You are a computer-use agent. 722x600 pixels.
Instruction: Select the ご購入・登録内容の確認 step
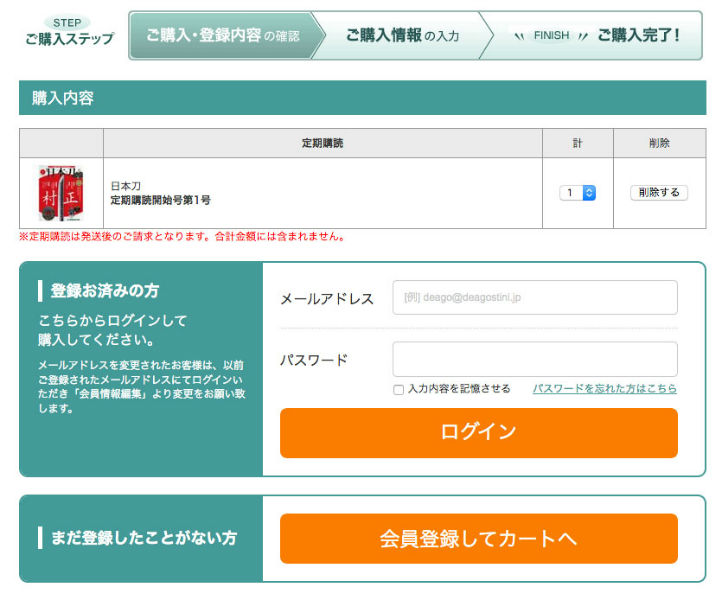pos(222,36)
